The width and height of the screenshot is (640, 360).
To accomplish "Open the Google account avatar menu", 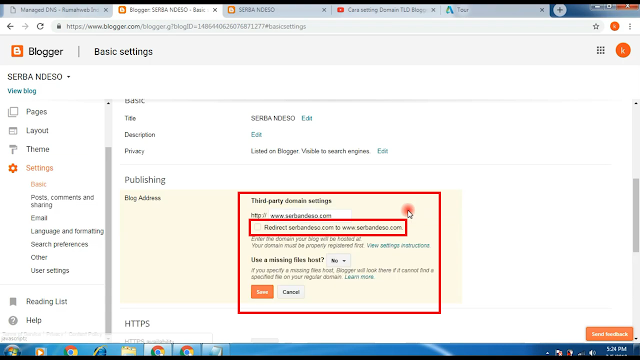I will 623,51.
